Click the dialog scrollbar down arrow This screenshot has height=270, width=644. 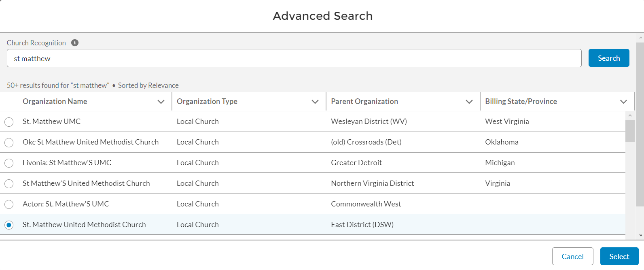click(x=640, y=235)
